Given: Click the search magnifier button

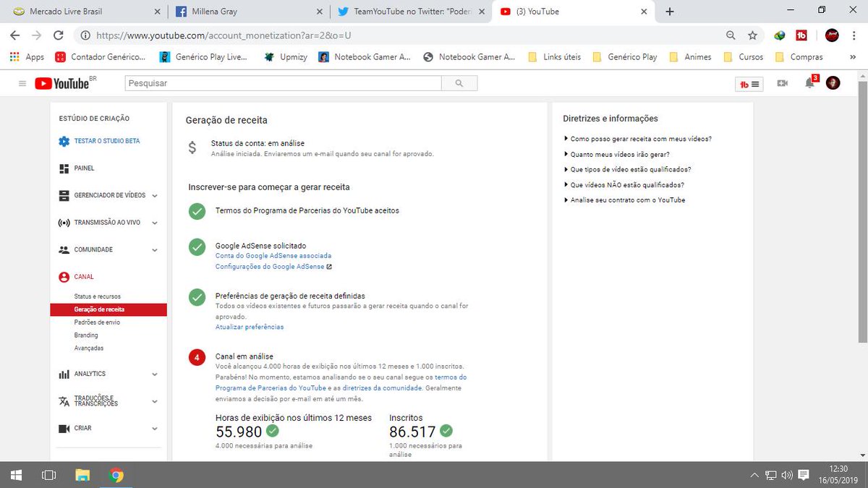Looking at the screenshot, I should 459,83.
